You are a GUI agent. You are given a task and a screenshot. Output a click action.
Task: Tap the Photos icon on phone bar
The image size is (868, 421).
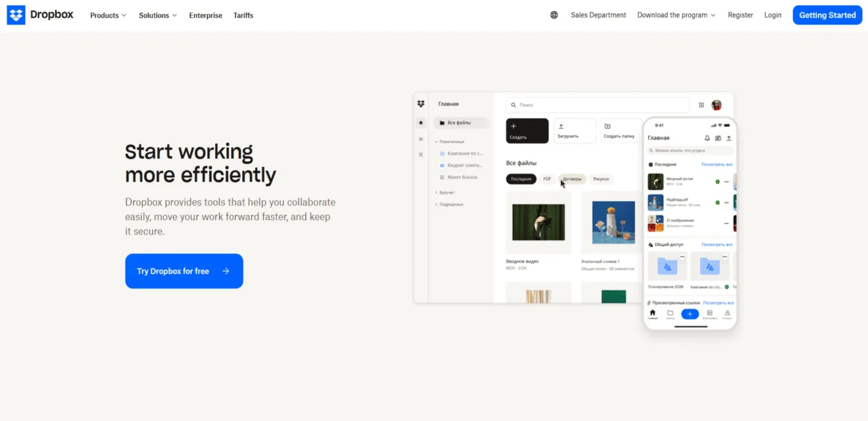pyautogui.click(x=709, y=314)
